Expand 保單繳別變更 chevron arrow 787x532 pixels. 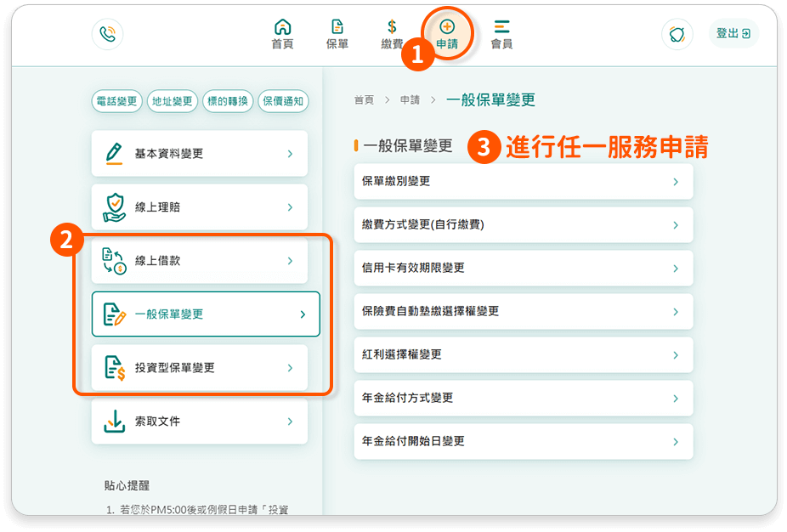click(x=676, y=182)
